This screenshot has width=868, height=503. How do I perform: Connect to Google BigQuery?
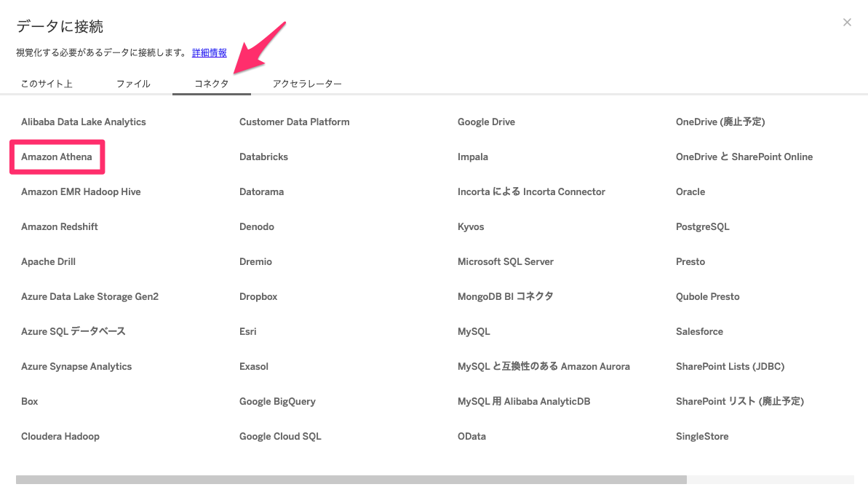click(277, 402)
